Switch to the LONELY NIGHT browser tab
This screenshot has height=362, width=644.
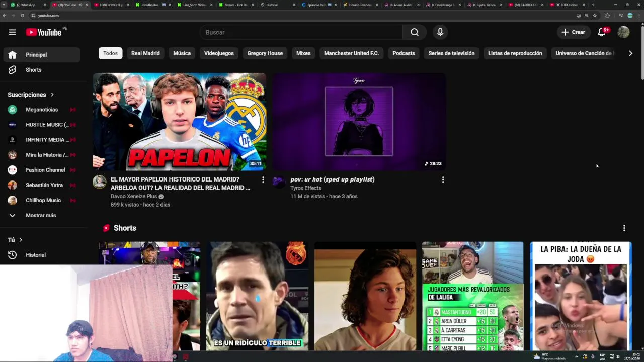click(112, 5)
